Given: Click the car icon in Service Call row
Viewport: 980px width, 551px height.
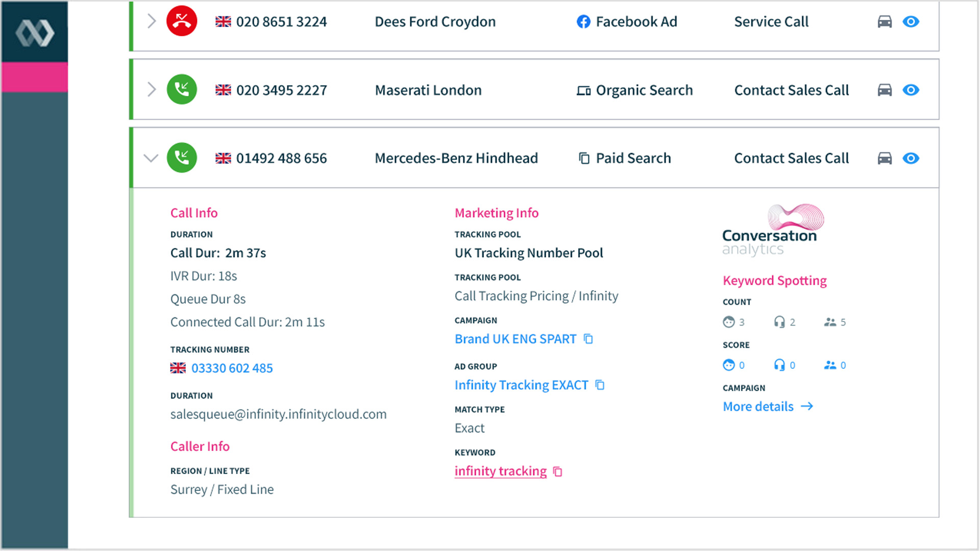Looking at the screenshot, I should click(885, 22).
